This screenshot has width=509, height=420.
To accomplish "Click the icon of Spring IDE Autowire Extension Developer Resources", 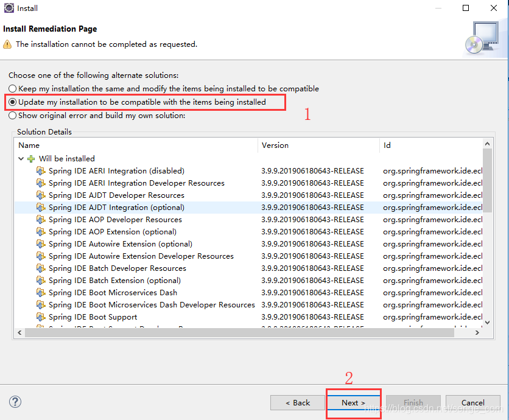I will [x=41, y=256].
